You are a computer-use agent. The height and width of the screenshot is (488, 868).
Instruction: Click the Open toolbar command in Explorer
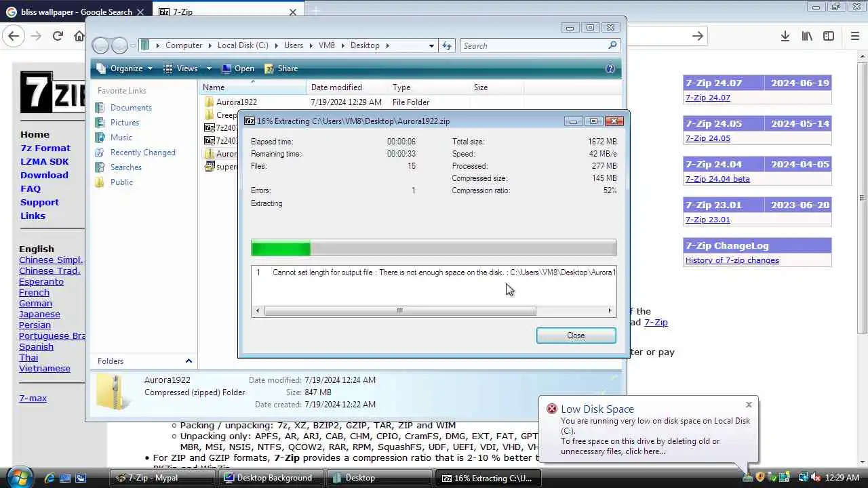coord(237,68)
